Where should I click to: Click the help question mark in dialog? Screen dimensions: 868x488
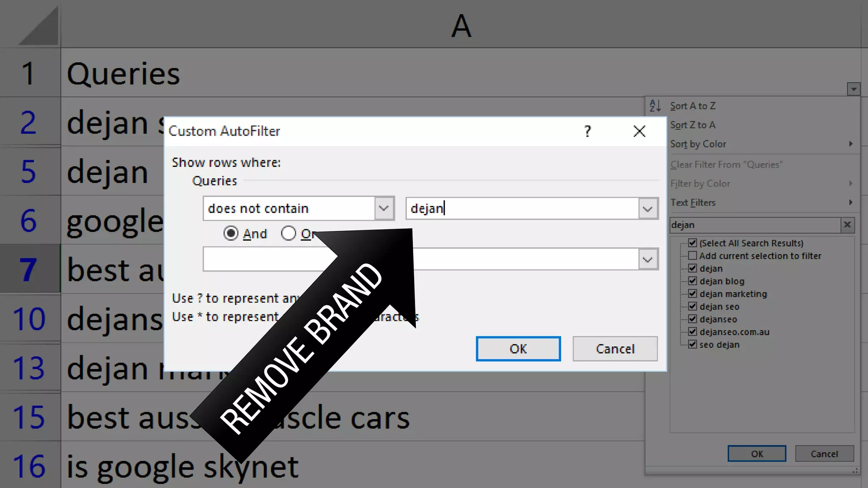pyautogui.click(x=587, y=131)
